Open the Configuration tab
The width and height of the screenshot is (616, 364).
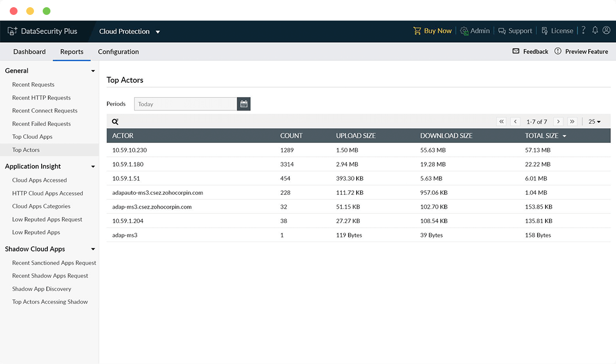pyautogui.click(x=118, y=51)
